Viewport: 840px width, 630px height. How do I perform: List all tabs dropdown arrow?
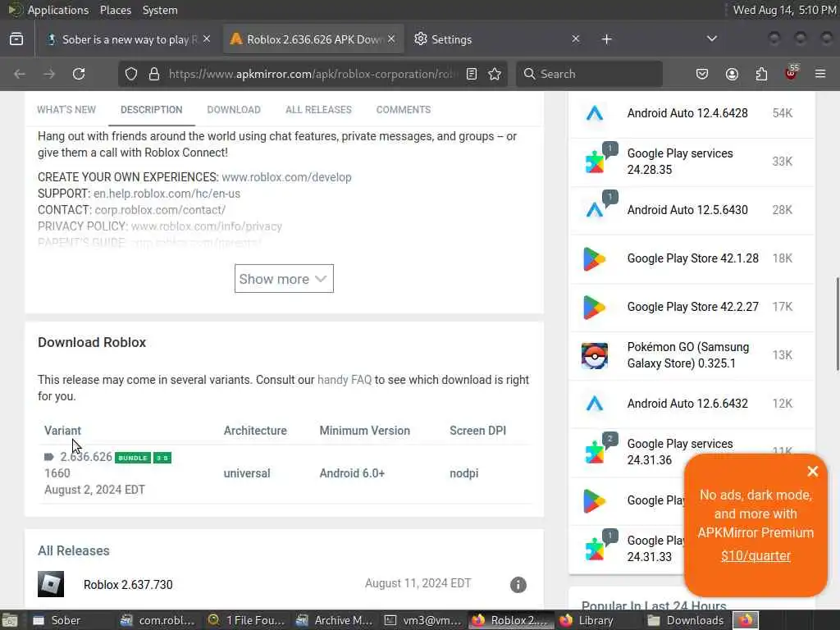712,39
